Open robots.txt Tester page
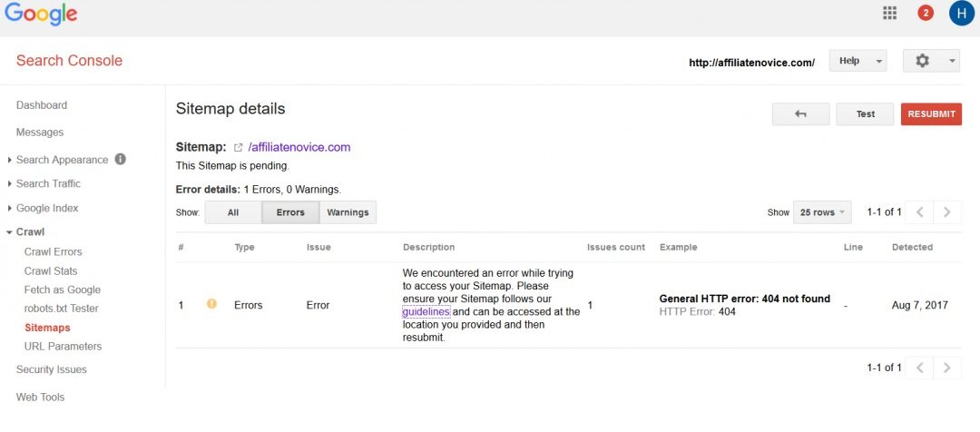Image resolution: width=980 pixels, height=432 pixels. (x=62, y=309)
